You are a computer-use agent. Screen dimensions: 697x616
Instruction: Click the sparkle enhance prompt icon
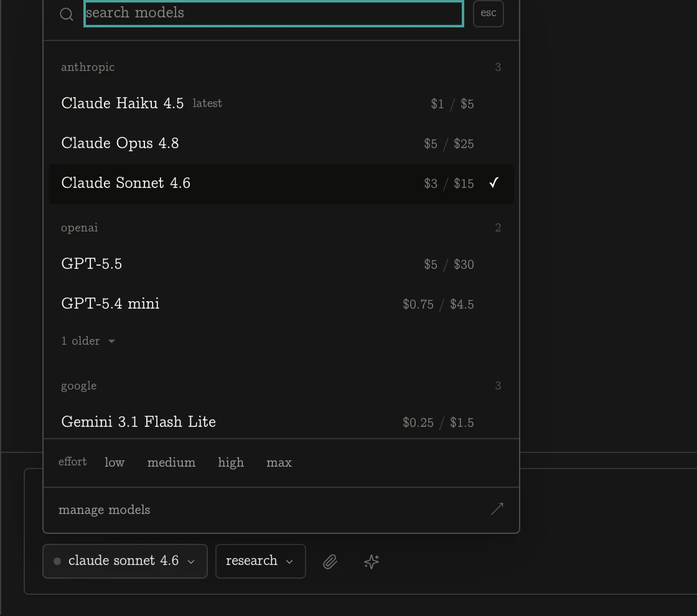tap(372, 562)
